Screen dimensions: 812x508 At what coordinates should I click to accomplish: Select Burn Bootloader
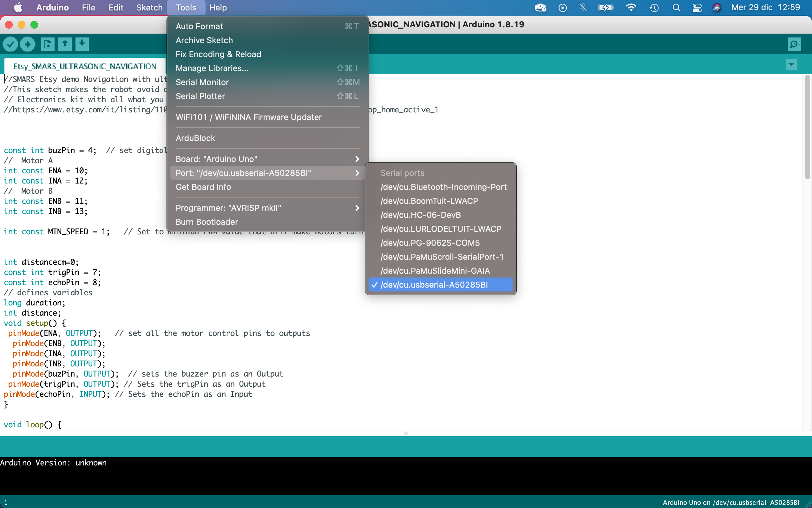pos(267,222)
